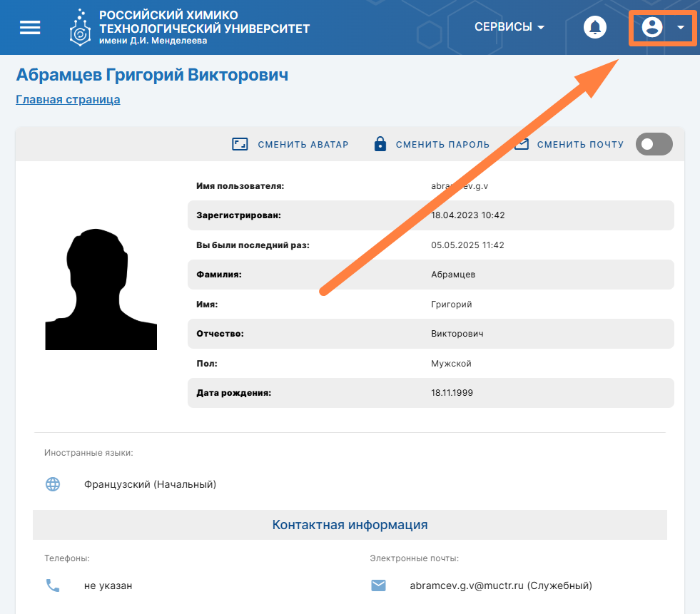
Task: Click the user account profile icon
Action: pyautogui.click(x=652, y=27)
